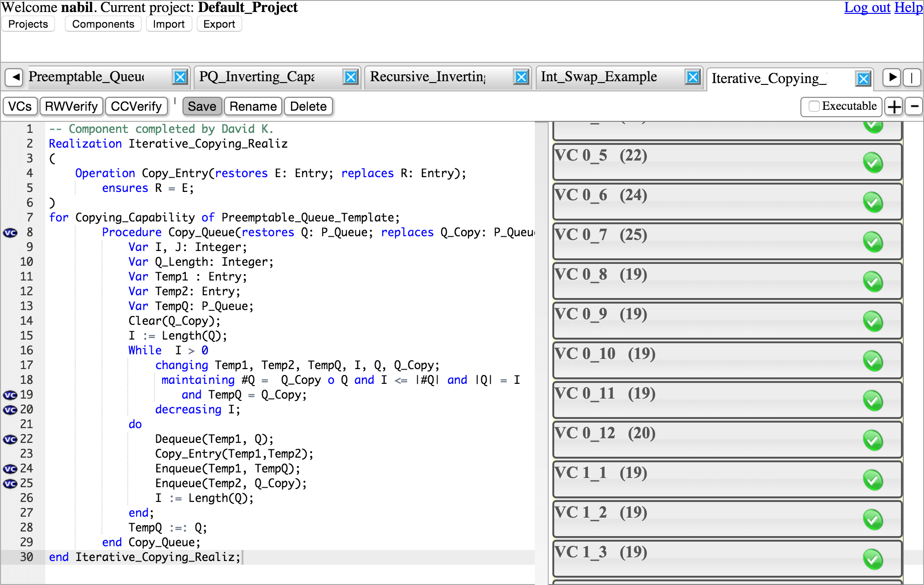The image size is (924, 585).
Task: Switch to the Recursive_Inverting tab
Action: tap(429, 77)
